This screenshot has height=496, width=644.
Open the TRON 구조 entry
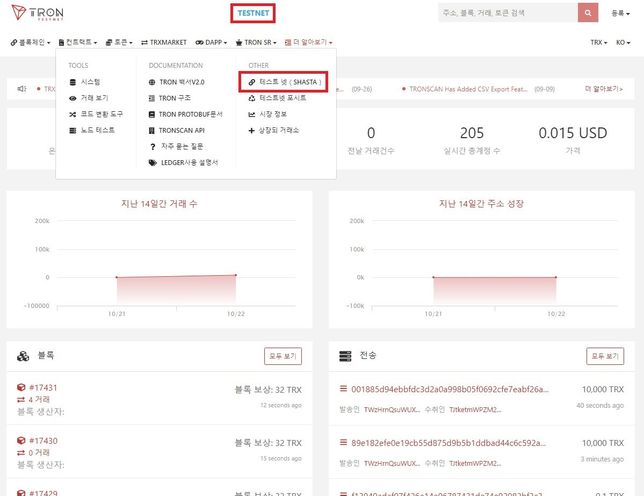click(169, 98)
